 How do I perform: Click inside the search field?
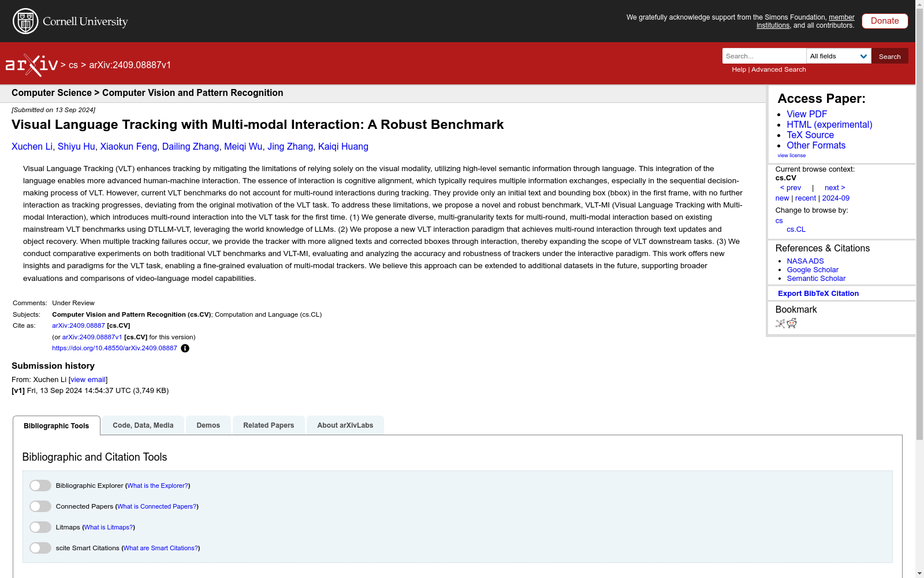pos(763,56)
